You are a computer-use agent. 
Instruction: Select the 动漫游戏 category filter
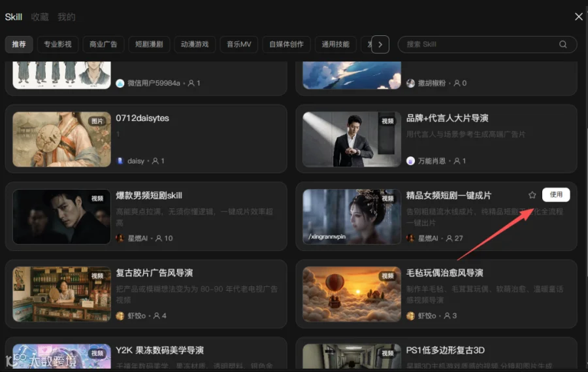[x=195, y=44]
